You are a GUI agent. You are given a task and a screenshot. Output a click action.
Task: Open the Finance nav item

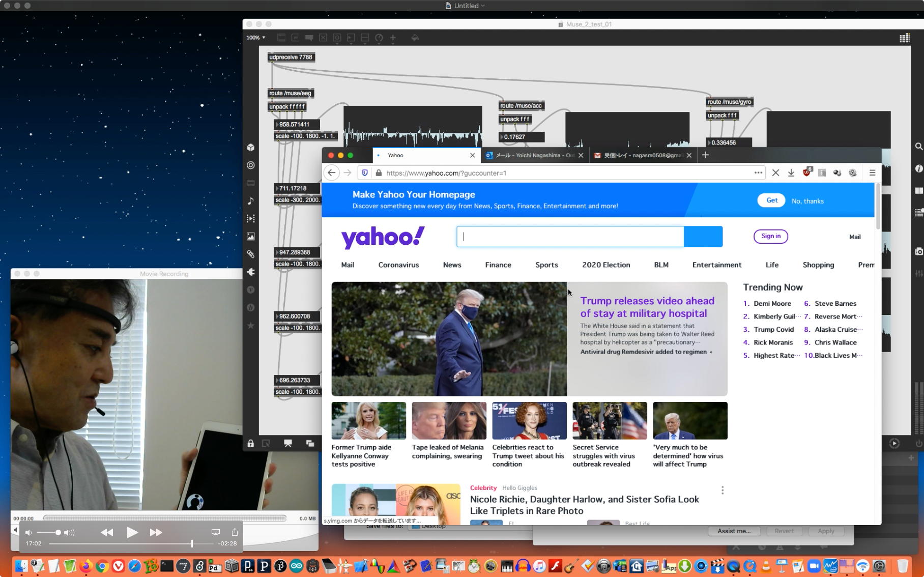coord(498,265)
